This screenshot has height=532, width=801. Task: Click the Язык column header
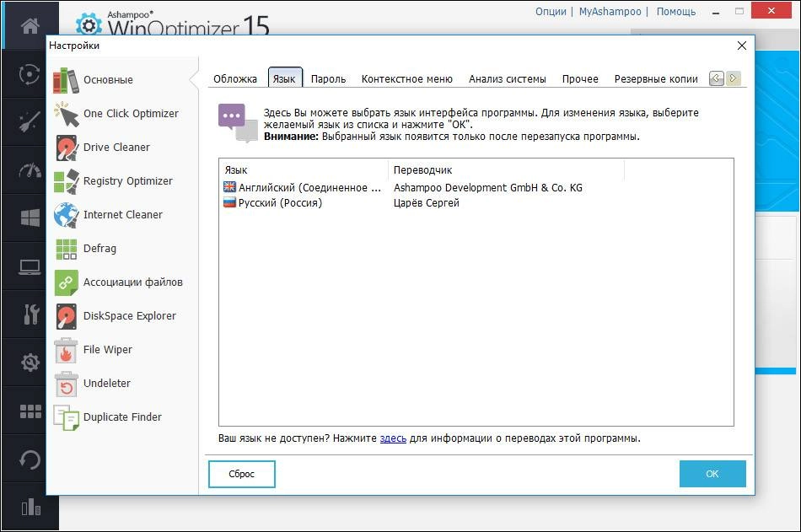pyautogui.click(x=304, y=169)
